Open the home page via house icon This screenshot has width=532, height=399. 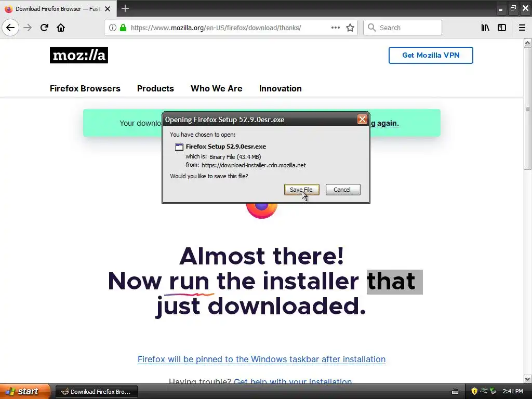coord(61,28)
